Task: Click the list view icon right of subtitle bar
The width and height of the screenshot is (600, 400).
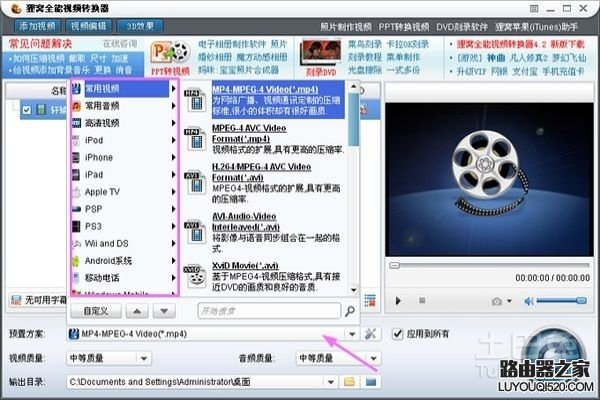Action: click(370, 300)
